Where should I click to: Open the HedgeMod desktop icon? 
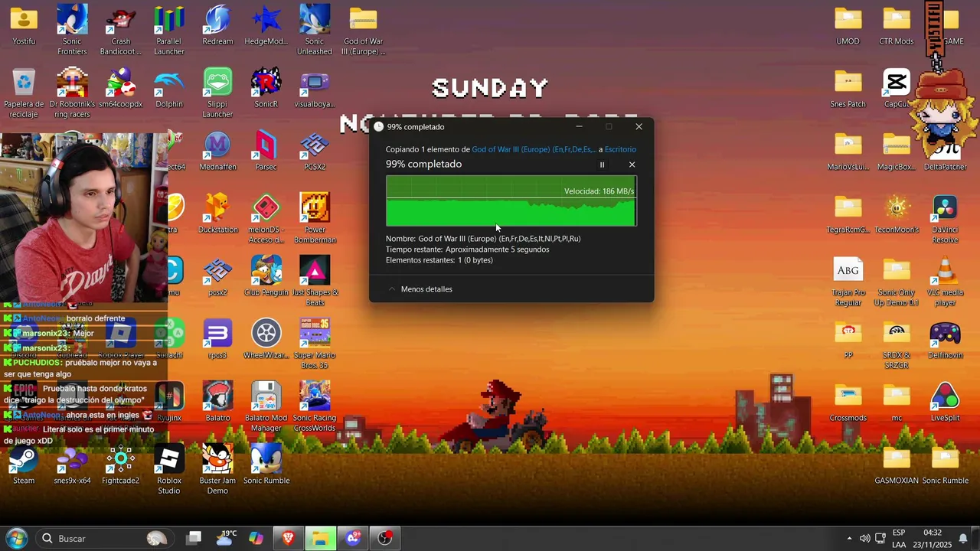(266, 26)
